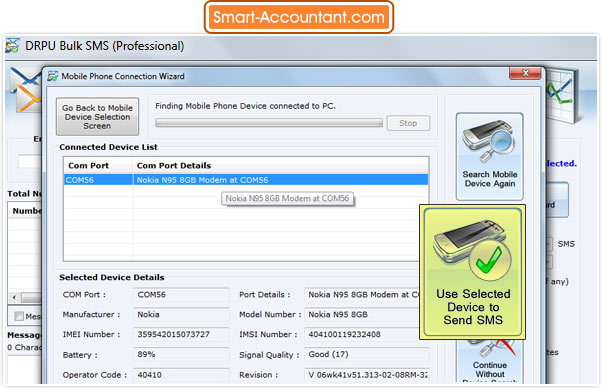Click the DRPU Bulk SMS title bar icon
Screen dimensions: 602x389
[12, 46]
